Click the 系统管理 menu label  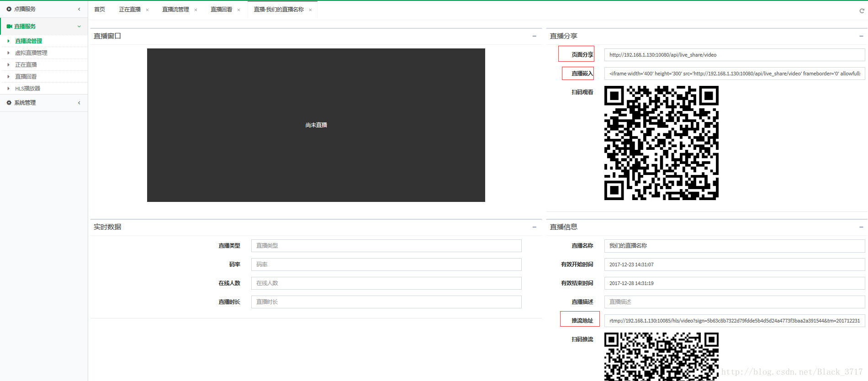pos(25,103)
